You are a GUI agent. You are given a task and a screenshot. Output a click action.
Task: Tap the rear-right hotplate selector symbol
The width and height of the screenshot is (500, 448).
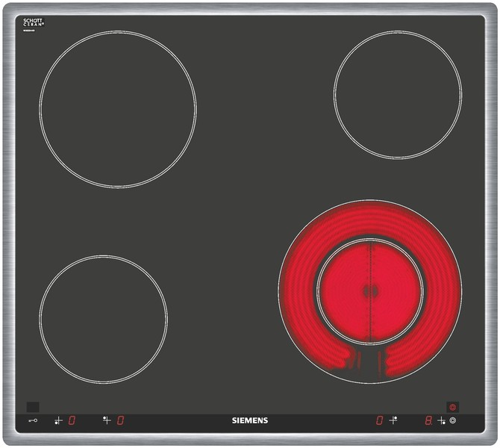[x=393, y=420]
